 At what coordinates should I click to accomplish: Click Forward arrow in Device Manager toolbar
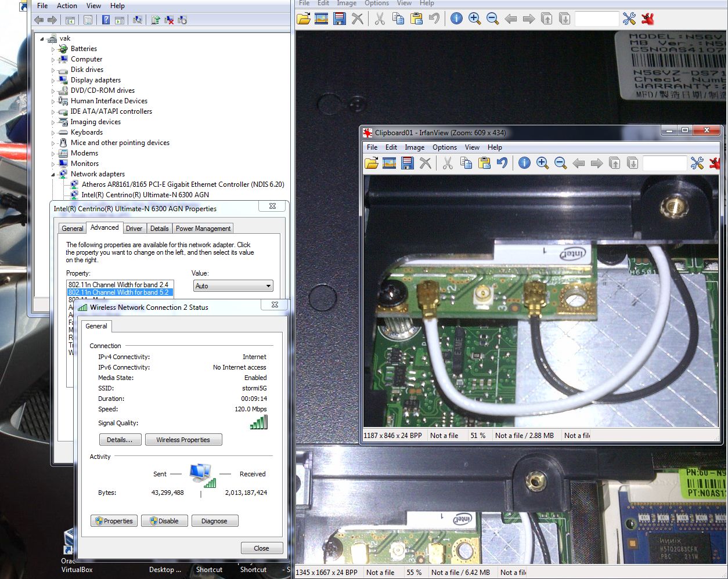tap(52, 20)
